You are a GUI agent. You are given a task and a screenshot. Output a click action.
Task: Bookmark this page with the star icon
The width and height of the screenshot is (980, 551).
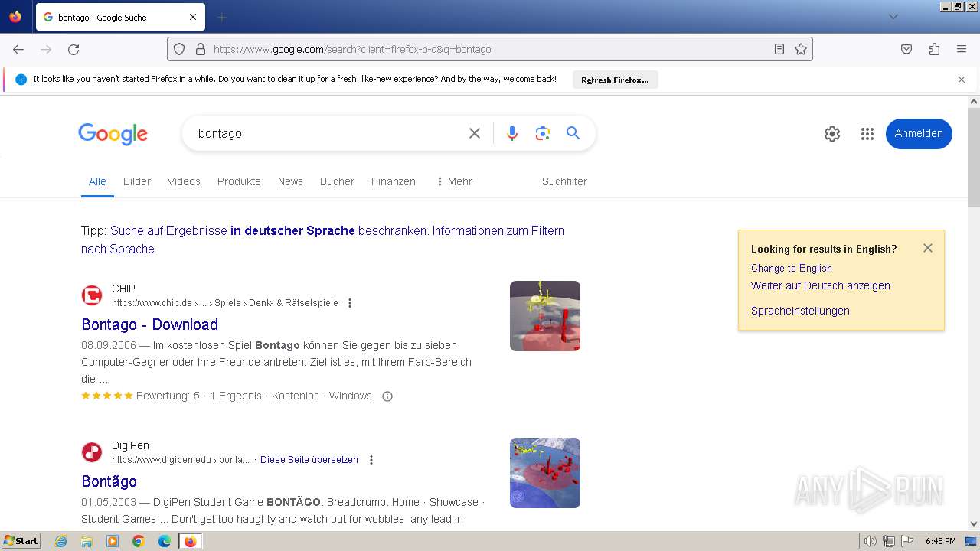pyautogui.click(x=801, y=49)
